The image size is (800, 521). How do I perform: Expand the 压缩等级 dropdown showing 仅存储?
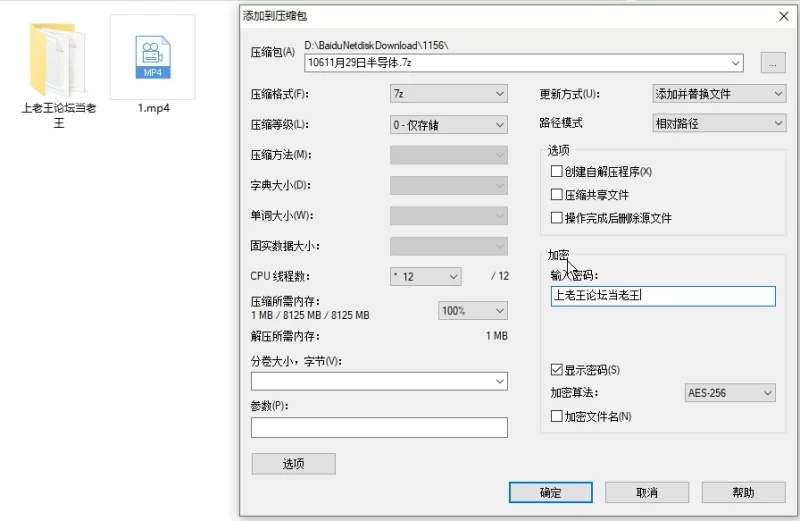(x=448, y=125)
